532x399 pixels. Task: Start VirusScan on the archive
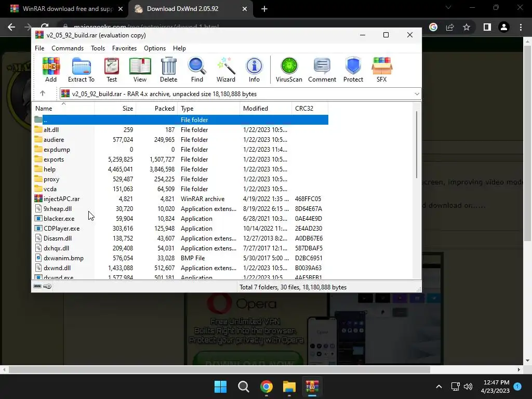point(289,70)
